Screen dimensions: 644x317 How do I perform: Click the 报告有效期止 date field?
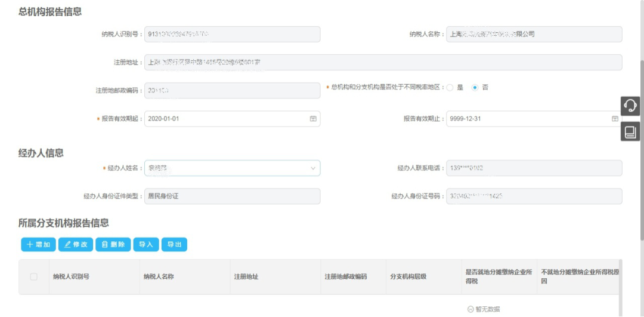[528, 119]
